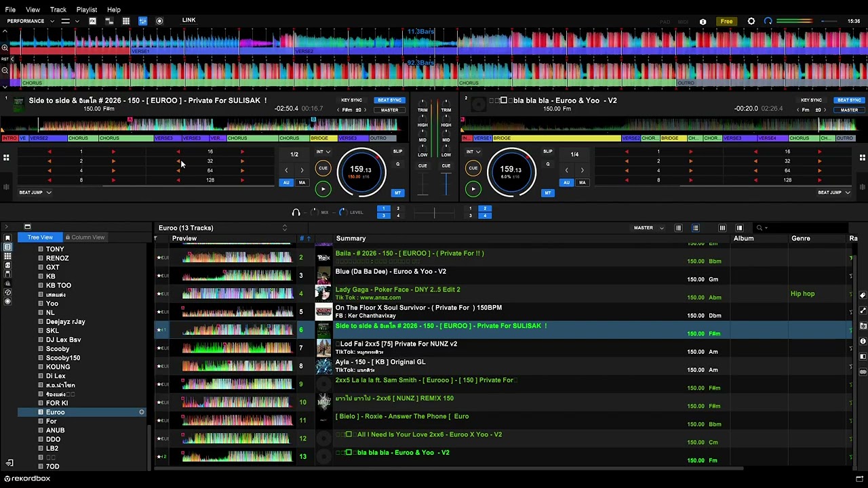Shift deck 1 key up with the right arrow
Viewport: 868px width, 488px height.
pyautogui.click(x=366, y=110)
